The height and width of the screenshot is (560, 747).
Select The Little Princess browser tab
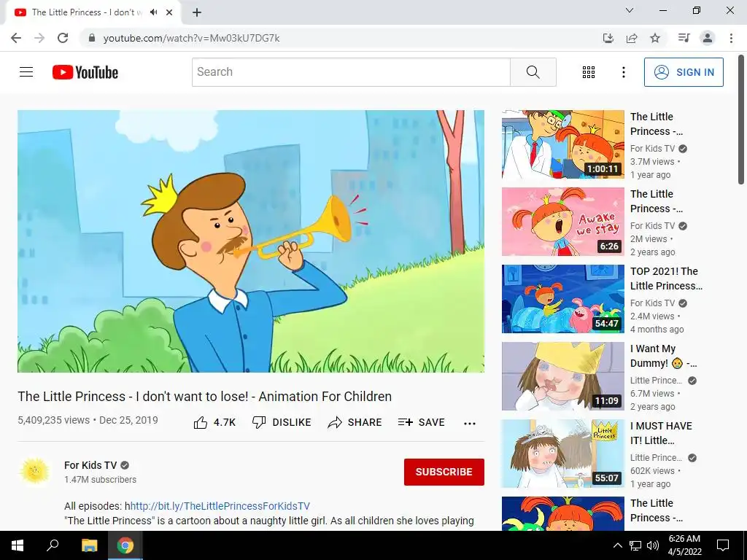tap(93, 13)
